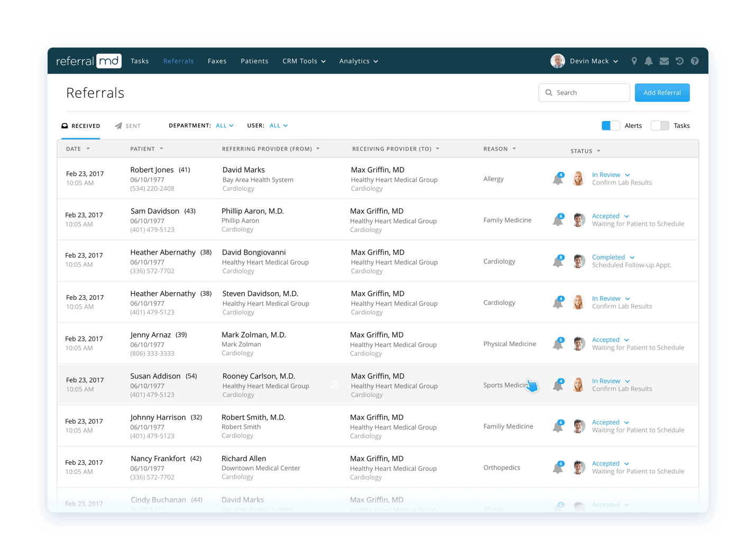
Task: Click the alert bell in David Bongiovanni row
Action: (558, 261)
